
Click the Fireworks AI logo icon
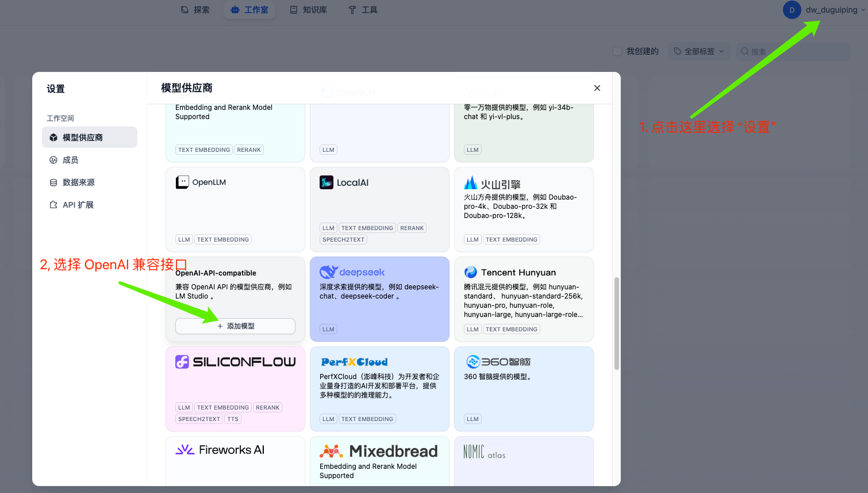185,450
